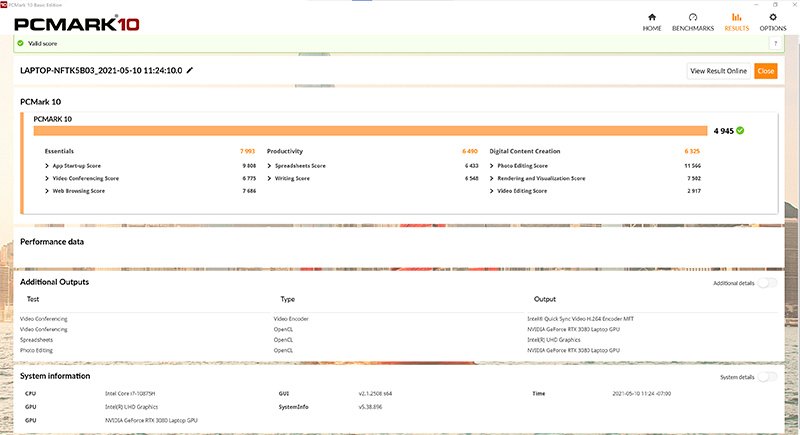The width and height of the screenshot is (800, 435).
Task: Open the Benchmarks gauge icon
Action: pyautogui.click(x=692, y=17)
